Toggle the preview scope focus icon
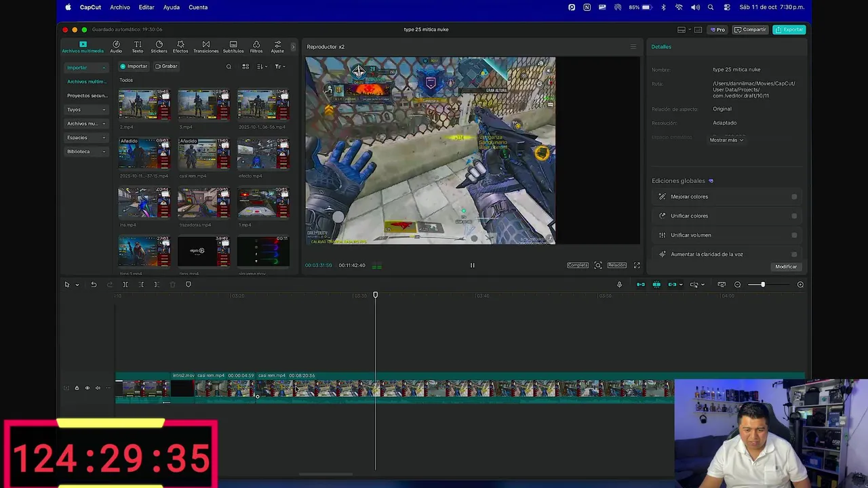The height and width of the screenshot is (488, 868). point(598,265)
